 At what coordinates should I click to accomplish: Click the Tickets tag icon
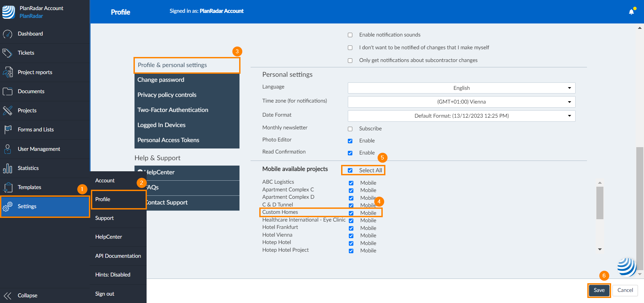coord(7,53)
